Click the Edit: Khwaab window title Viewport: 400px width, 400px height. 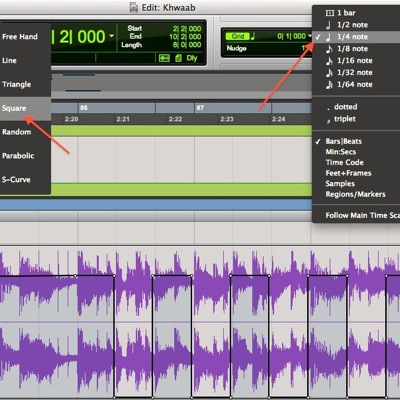point(169,8)
